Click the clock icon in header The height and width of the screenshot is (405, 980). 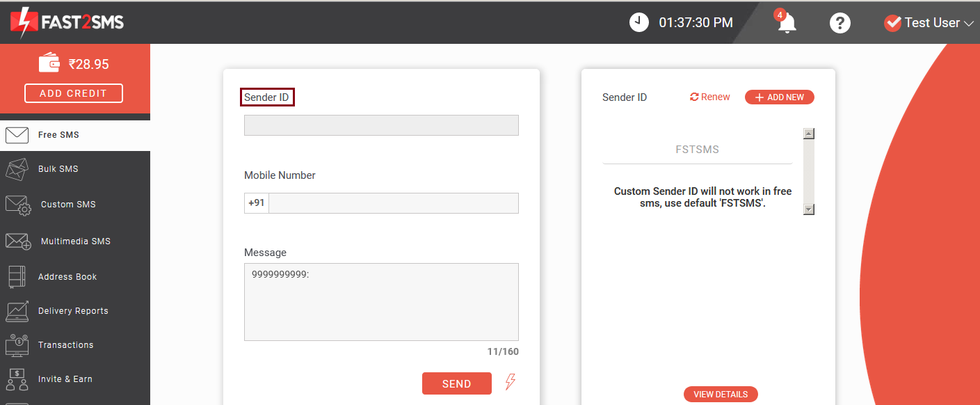click(638, 22)
